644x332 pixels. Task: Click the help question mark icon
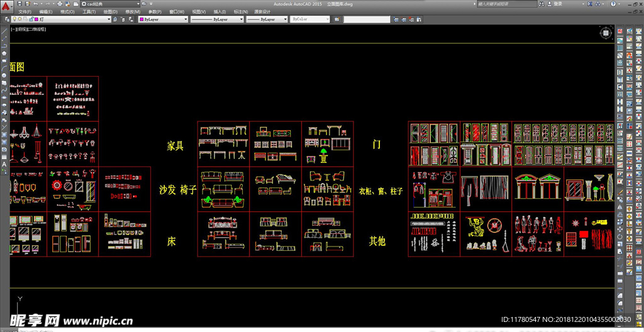click(613, 4)
